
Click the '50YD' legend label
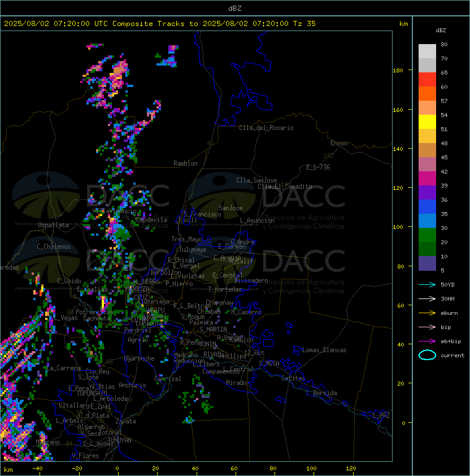[x=447, y=284]
